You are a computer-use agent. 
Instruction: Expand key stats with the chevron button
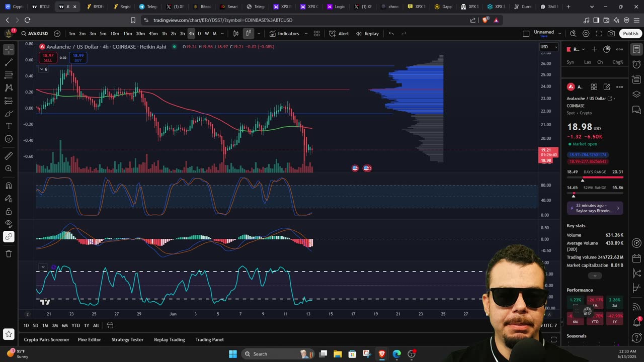pyautogui.click(x=595, y=276)
